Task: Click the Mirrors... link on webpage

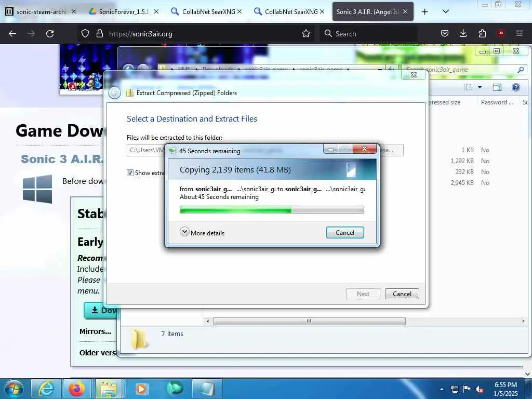Action: 96,331
